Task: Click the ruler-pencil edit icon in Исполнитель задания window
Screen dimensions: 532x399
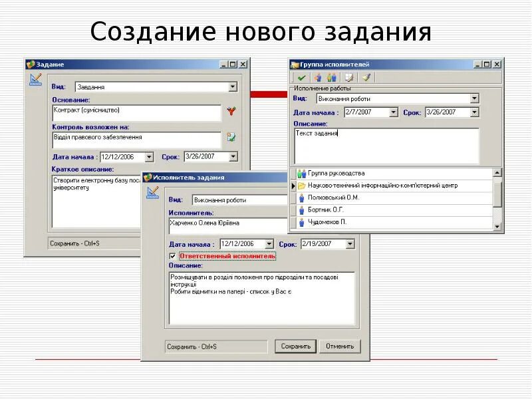Action: click(x=153, y=192)
